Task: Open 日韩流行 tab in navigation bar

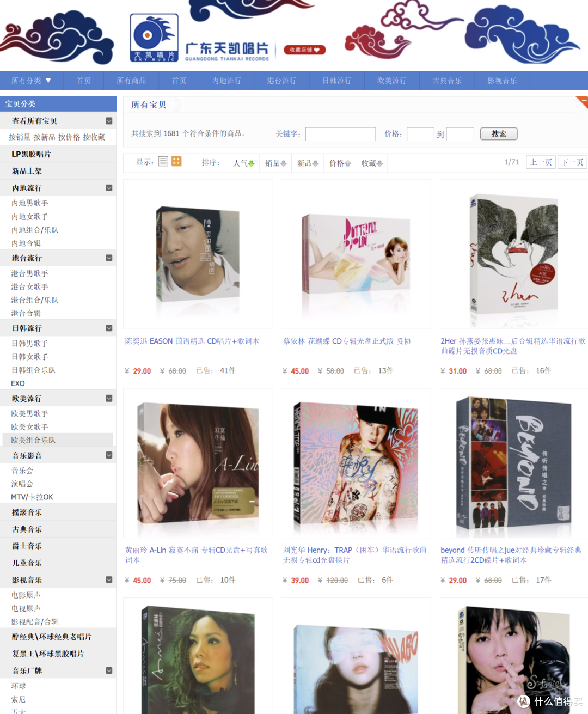Action: point(336,81)
